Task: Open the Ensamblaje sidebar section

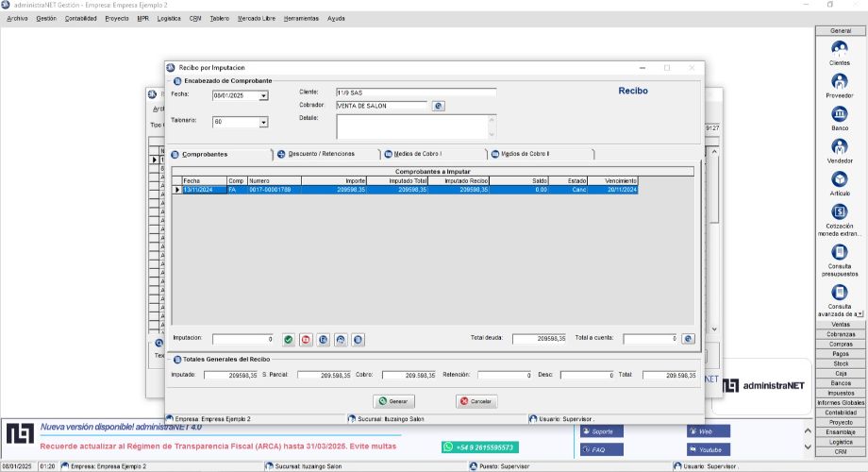Action: (841, 432)
